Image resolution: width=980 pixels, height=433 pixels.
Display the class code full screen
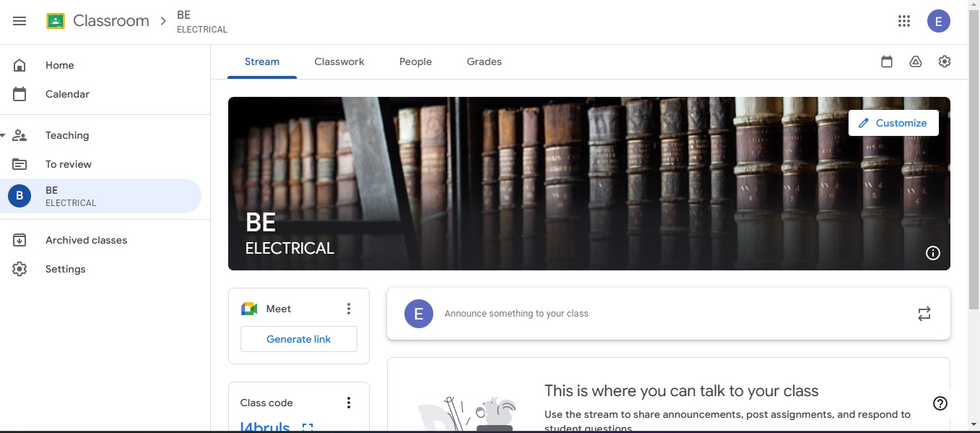tap(308, 427)
